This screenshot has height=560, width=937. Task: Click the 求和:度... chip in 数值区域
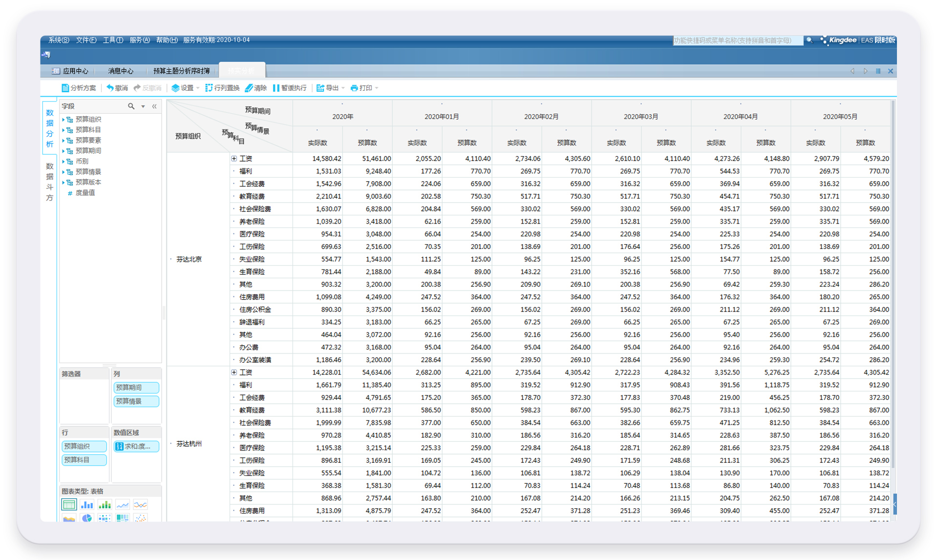136,446
